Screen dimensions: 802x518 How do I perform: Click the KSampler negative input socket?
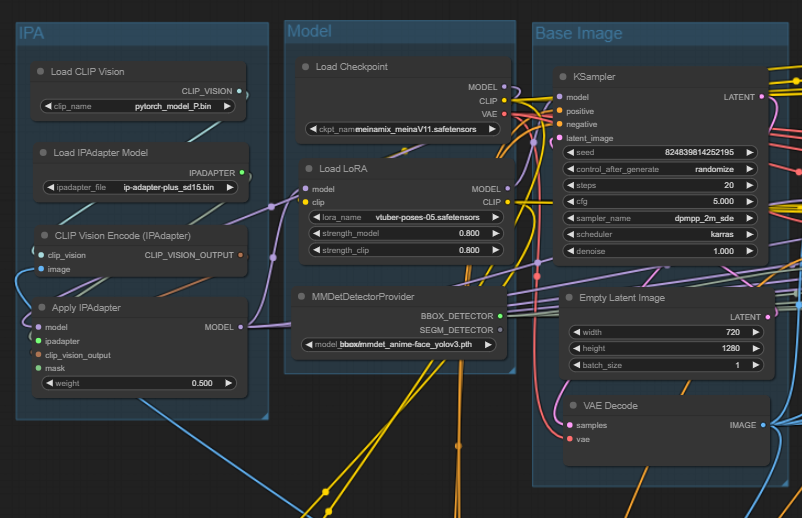(560, 124)
